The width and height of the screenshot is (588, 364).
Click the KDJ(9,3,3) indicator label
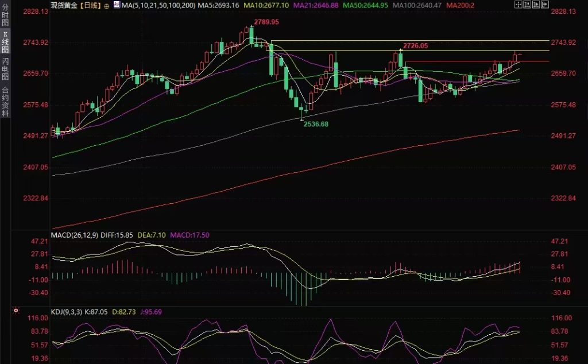coord(67,312)
